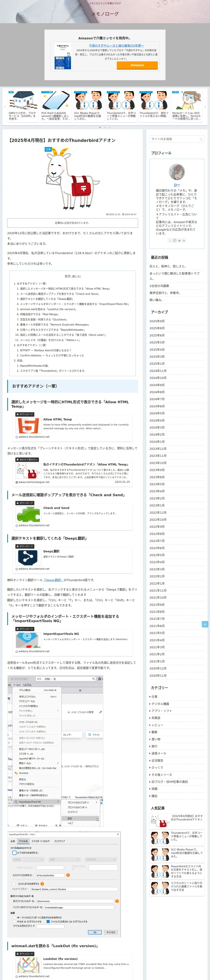Click the メモノローグ site title
Image resolution: width=210 pixels, height=980 pixels.
click(105, 14)
